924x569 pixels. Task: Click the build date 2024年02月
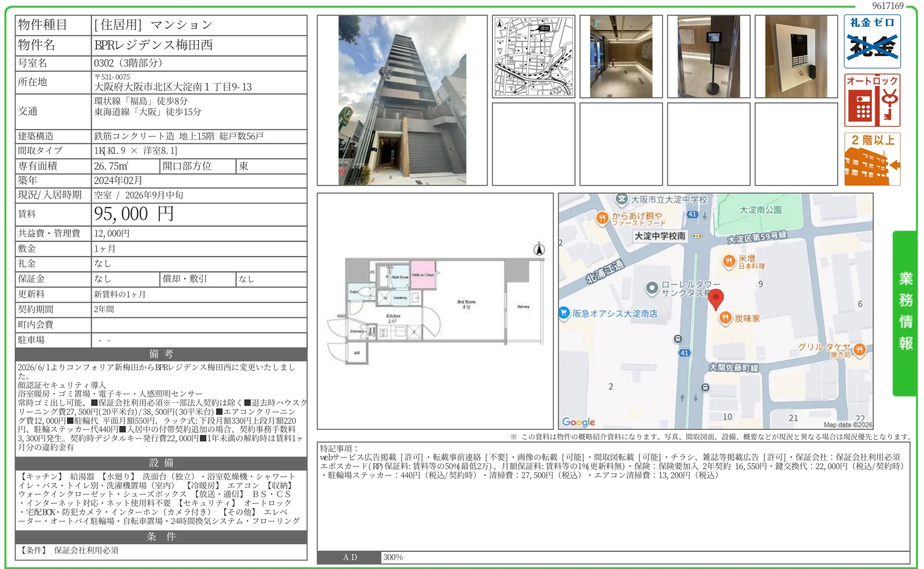pyautogui.click(x=118, y=180)
